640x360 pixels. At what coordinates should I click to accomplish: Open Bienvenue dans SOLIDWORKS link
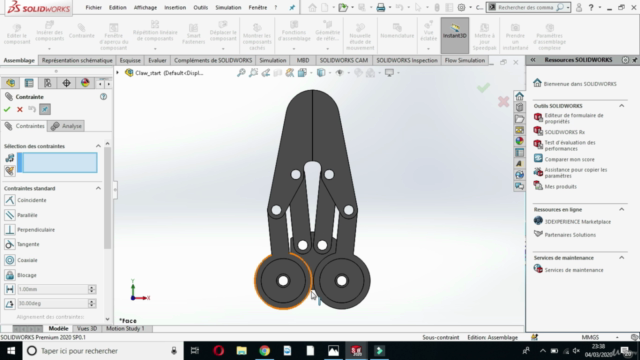[580, 84]
